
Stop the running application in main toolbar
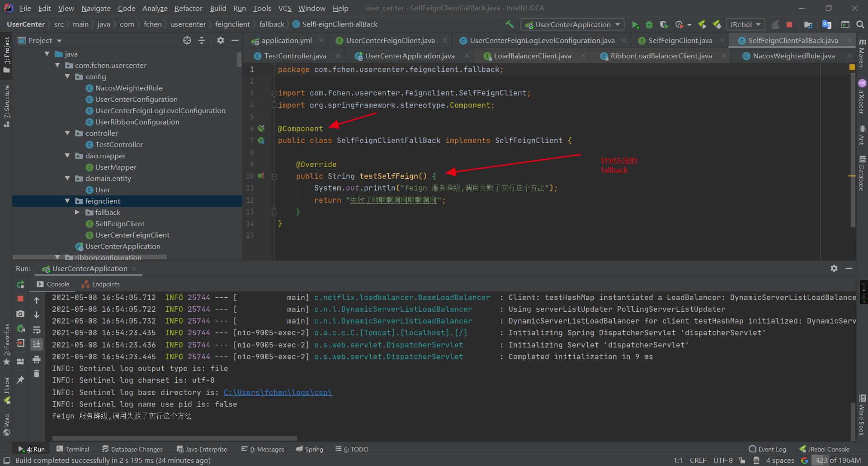point(789,24)
